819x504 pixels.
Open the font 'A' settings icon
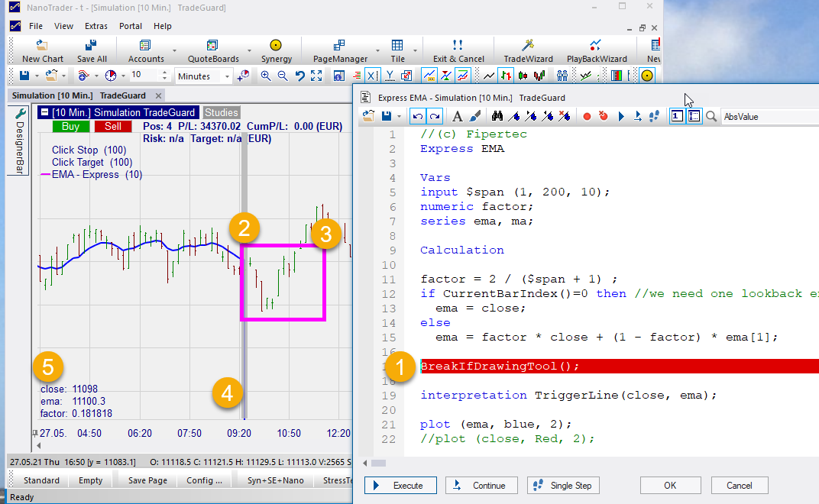[457, 116]
